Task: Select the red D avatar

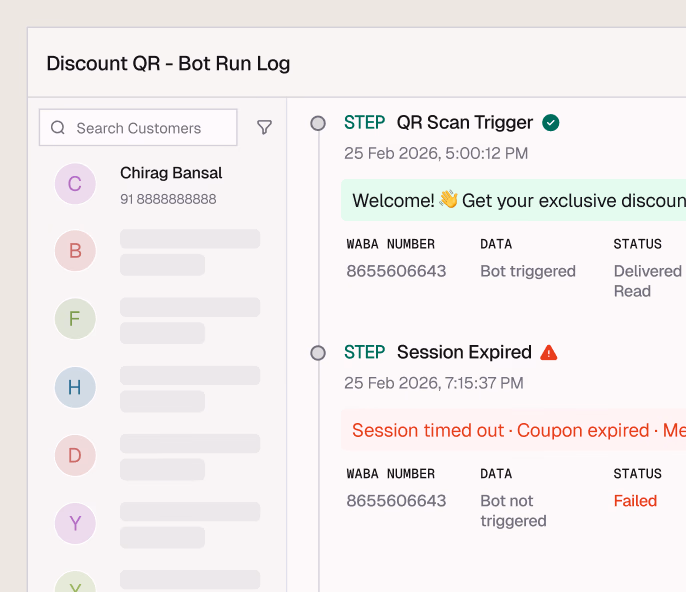Action: 75,456
